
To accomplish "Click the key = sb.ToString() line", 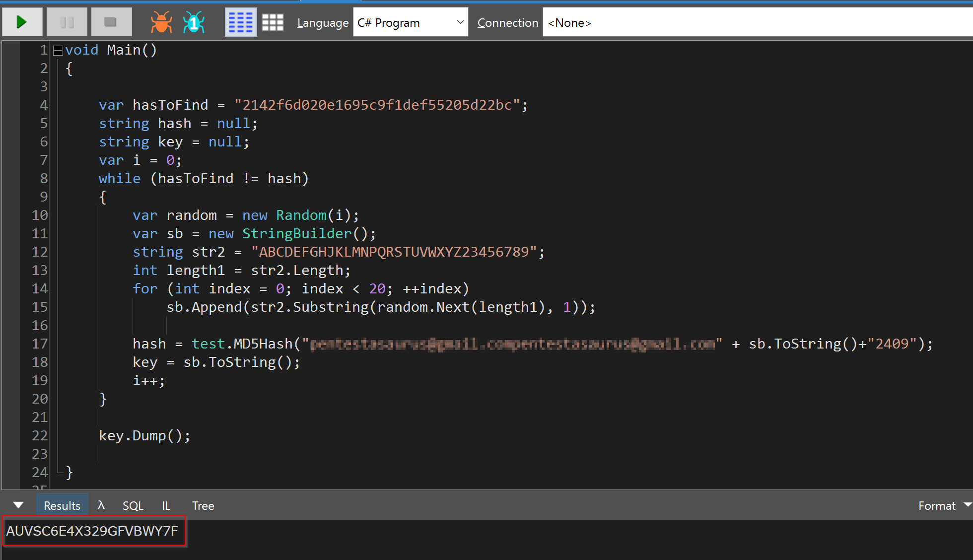I will coord(216,362).
